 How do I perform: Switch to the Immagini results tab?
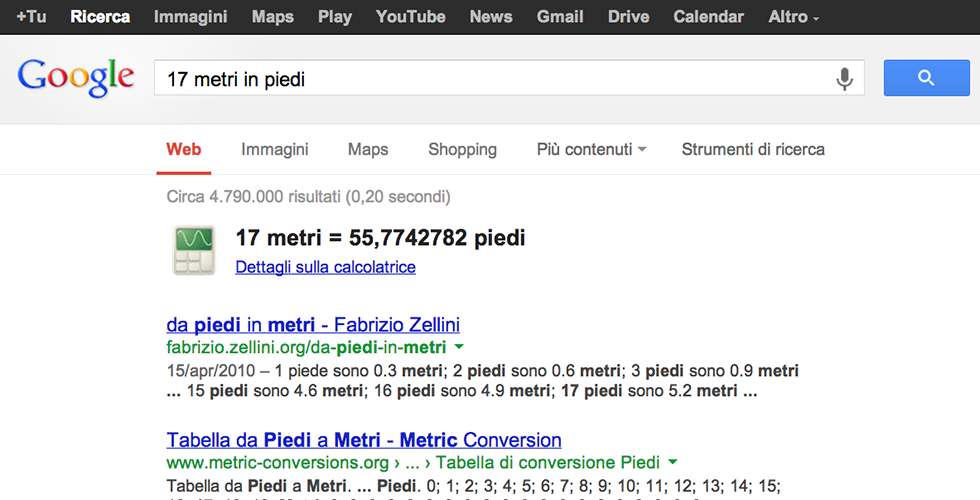point(274,149)
